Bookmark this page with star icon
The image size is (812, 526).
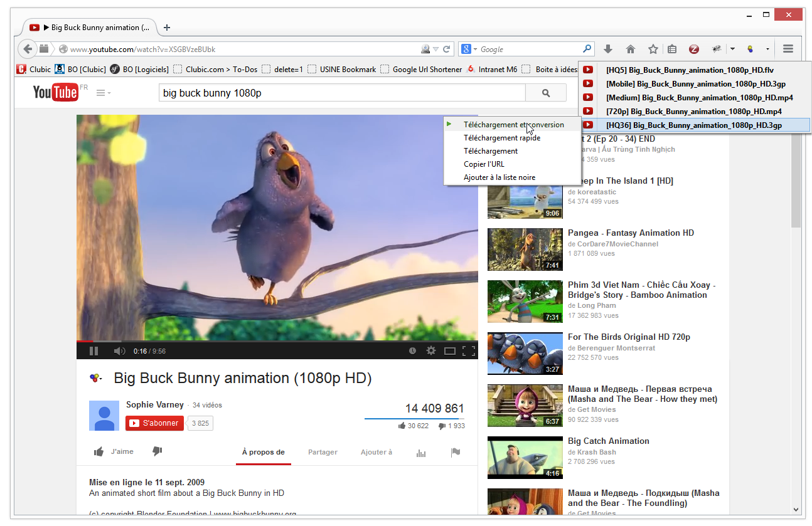point(653,49)
